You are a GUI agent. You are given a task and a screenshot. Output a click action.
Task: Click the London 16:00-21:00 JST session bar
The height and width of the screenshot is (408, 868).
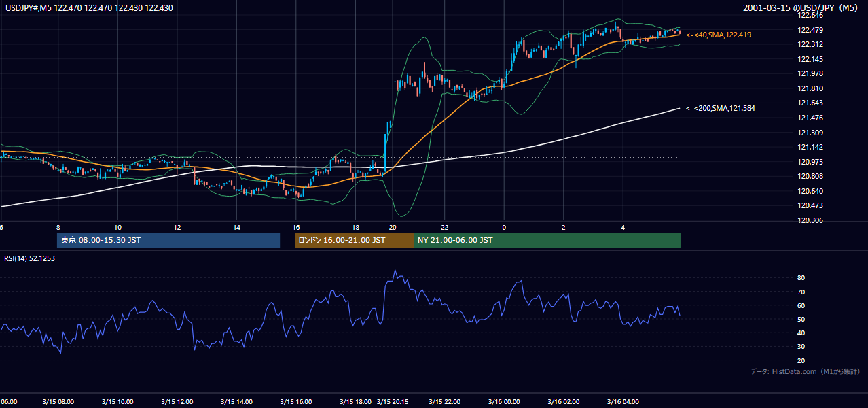coord(354,240)
